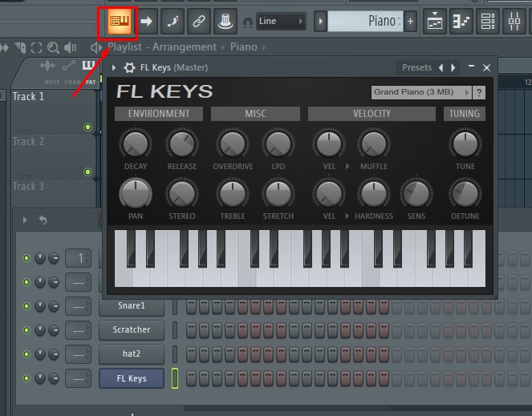
Task: Click the TUNE knob
Action: 465,143
